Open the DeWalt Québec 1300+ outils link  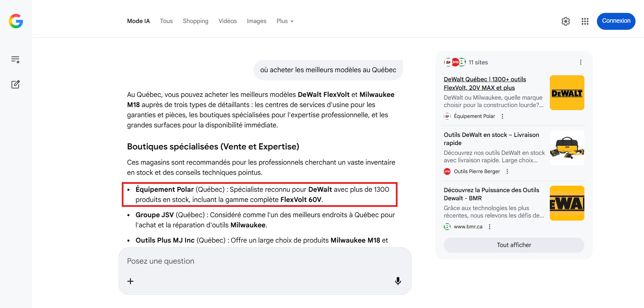point(485,83)
